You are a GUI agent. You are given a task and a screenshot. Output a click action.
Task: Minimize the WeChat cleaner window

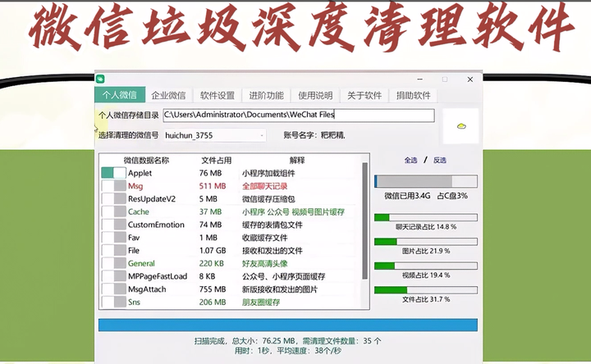[420, 80]
